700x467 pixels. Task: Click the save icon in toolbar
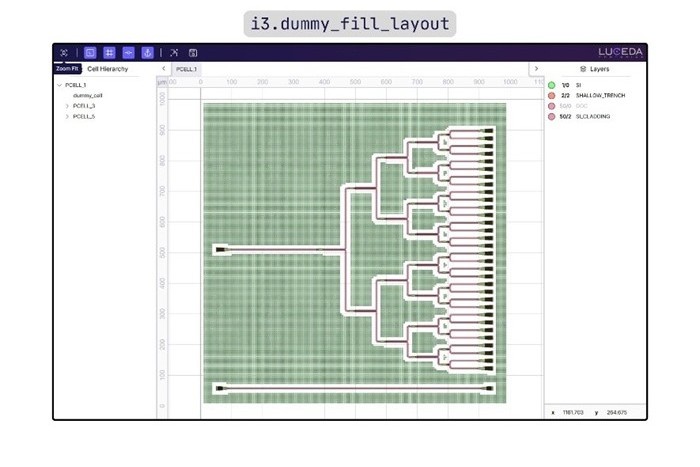click(193, 52)
